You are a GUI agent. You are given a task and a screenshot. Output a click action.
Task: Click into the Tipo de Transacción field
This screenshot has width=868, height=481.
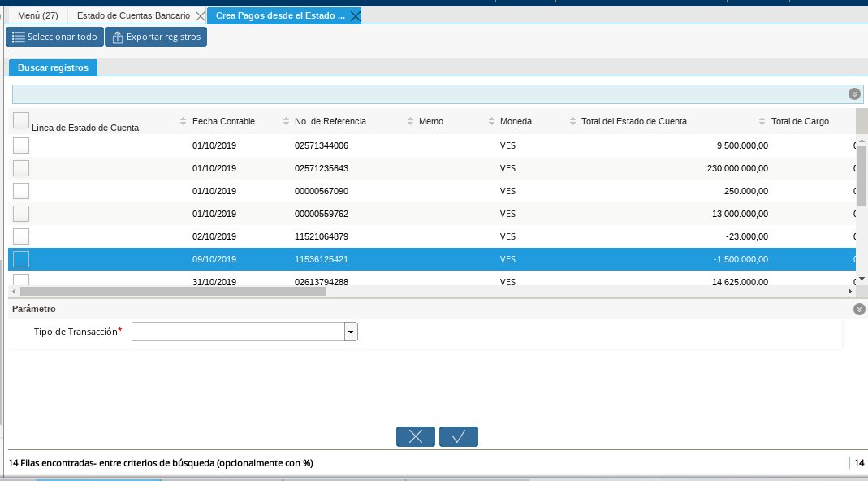238,331
